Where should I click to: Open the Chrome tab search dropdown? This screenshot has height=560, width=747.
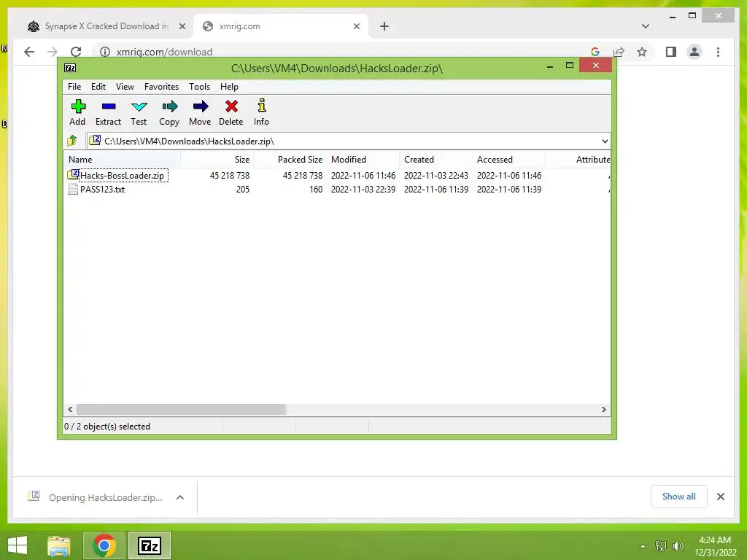click(646, 26)
